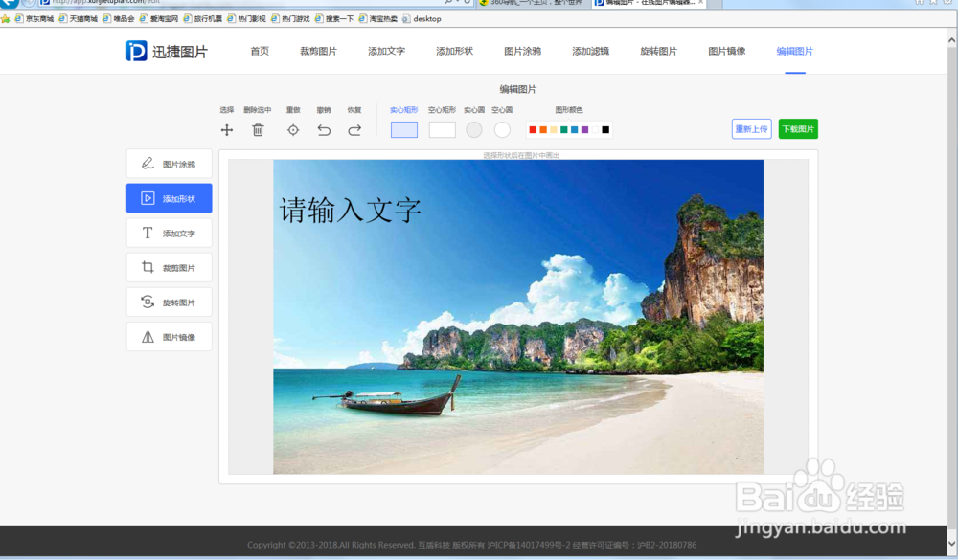Go to 首页 in the top navigation
958x560 pixels.
pos(260,52)
